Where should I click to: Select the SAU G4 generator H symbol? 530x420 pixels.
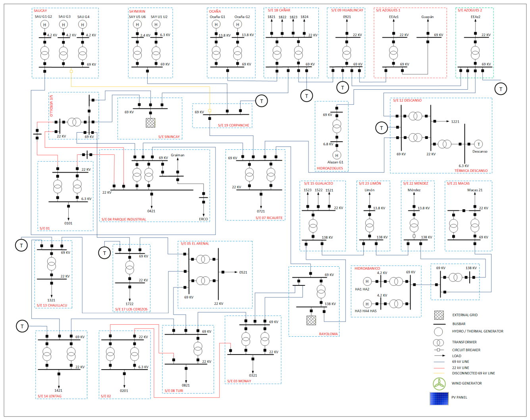click(x=83, y=25)
